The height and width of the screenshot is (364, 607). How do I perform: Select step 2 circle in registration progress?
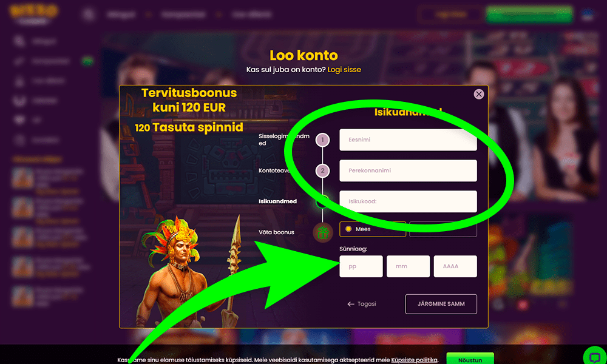pyautogui.click(x=322, y=170)
